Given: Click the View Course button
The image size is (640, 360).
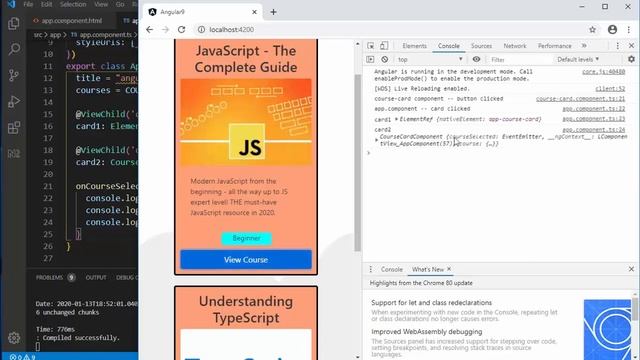Looking at the screenshot, I should click(x=246, y=260).
